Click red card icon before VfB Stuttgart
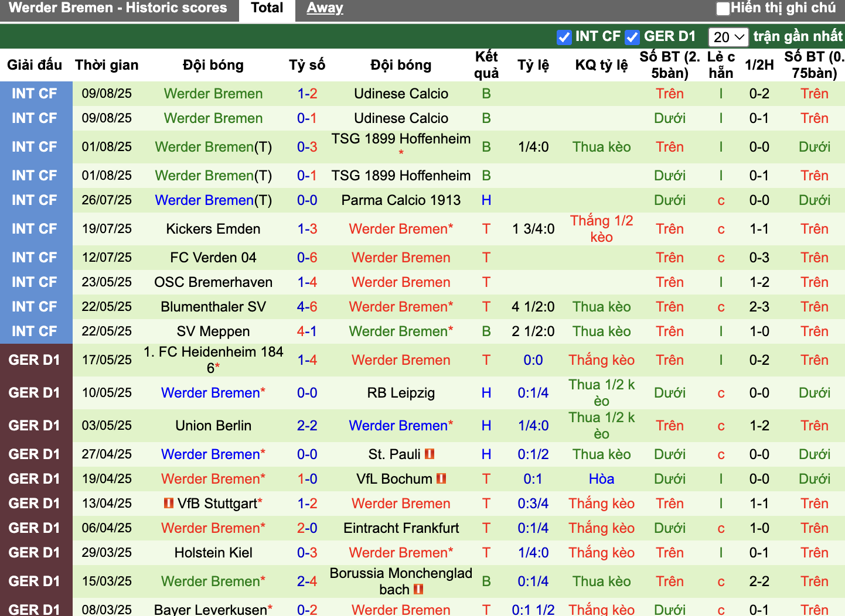The height and width of the screenshot is (616, 845). pyautogui.click(x=169, y=503)
